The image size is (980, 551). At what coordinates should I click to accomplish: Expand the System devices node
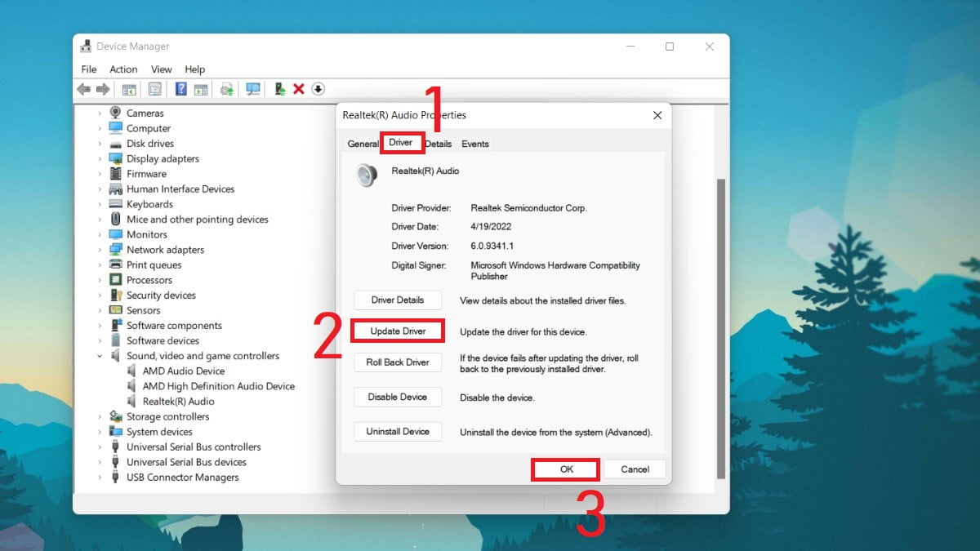pyautogui.click(x=100, y=432)
